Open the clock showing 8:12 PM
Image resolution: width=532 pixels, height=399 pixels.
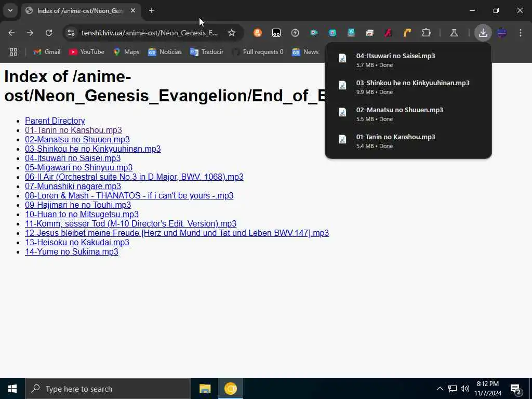click(488, 389)
